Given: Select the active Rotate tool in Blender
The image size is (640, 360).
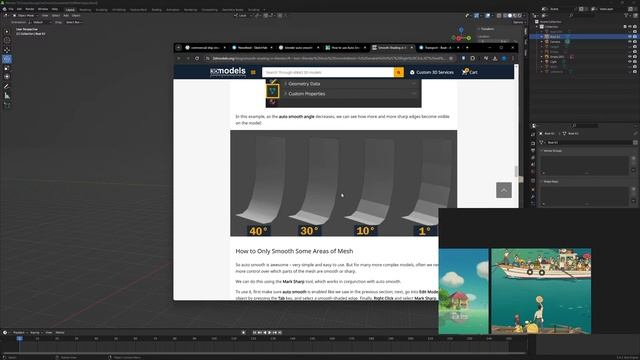Looking at the screenshot, I should (7, 59).
